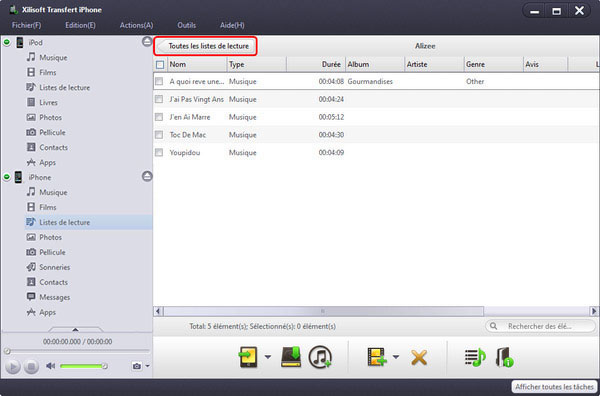Click copy files to device icon
Viewport: 600px width, 396px height.
click(248, 357)
